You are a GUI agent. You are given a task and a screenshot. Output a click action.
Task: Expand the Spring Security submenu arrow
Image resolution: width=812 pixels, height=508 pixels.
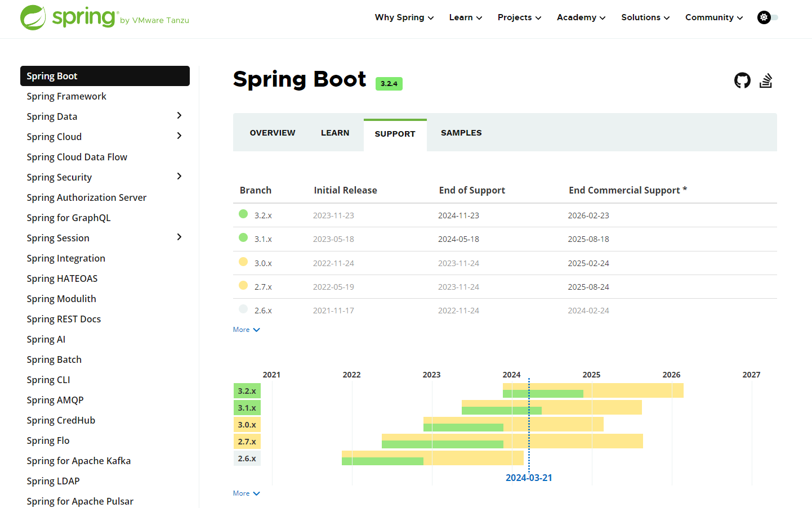coord(180,176)
